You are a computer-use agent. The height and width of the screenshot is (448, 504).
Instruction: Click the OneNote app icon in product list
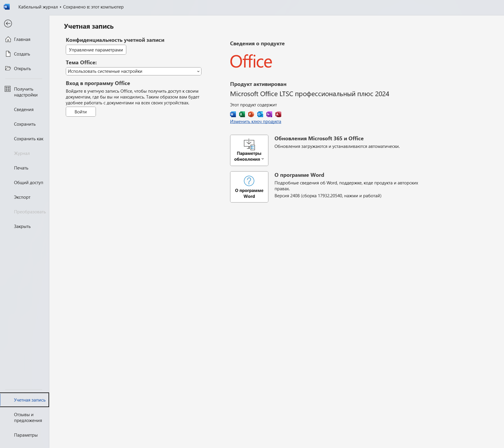click(269, 114)
